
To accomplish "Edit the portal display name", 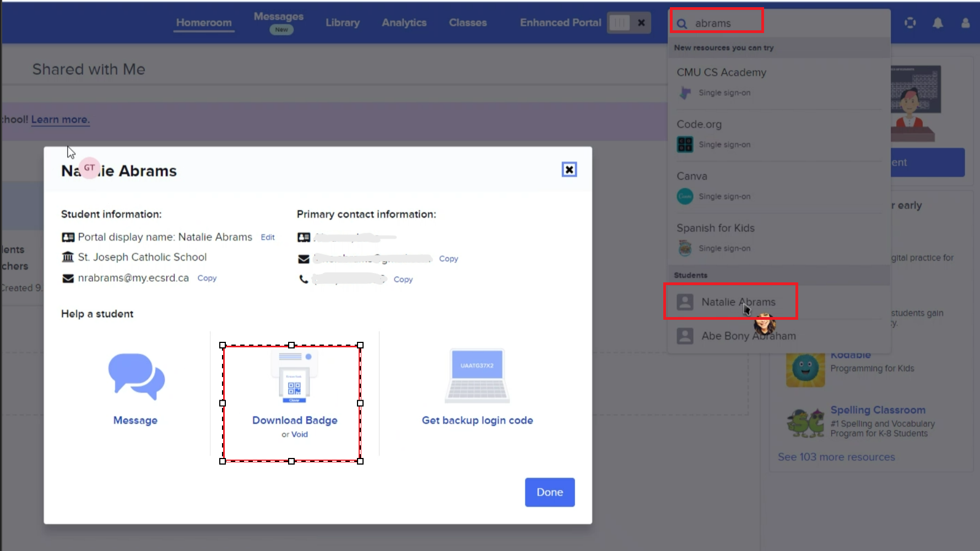I will click(x=268, y=237).
